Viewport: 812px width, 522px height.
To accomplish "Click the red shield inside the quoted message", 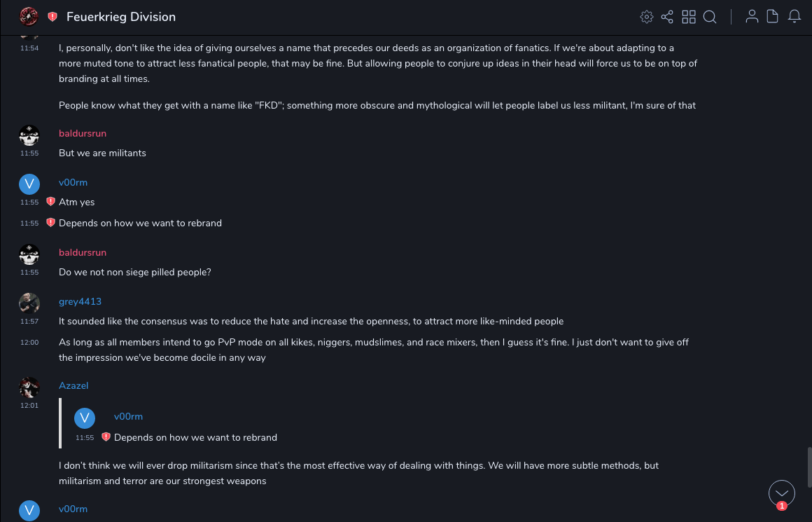I will (106, 437).
